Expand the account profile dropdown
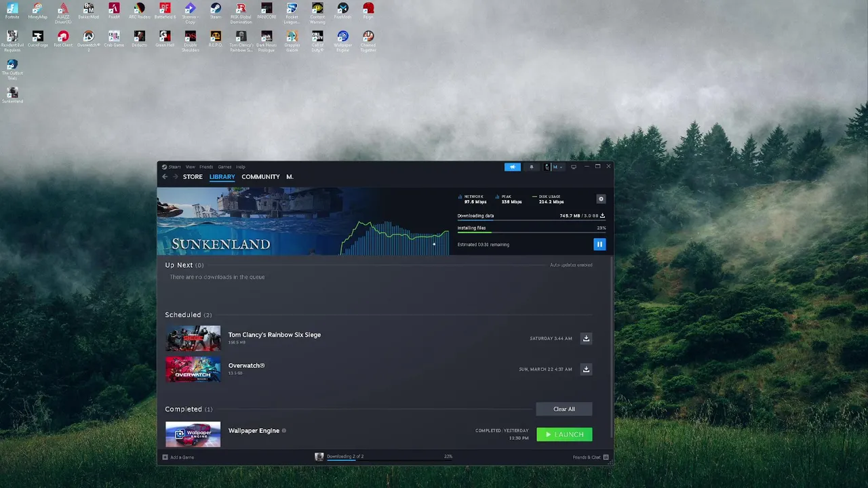 click(555, 167)
